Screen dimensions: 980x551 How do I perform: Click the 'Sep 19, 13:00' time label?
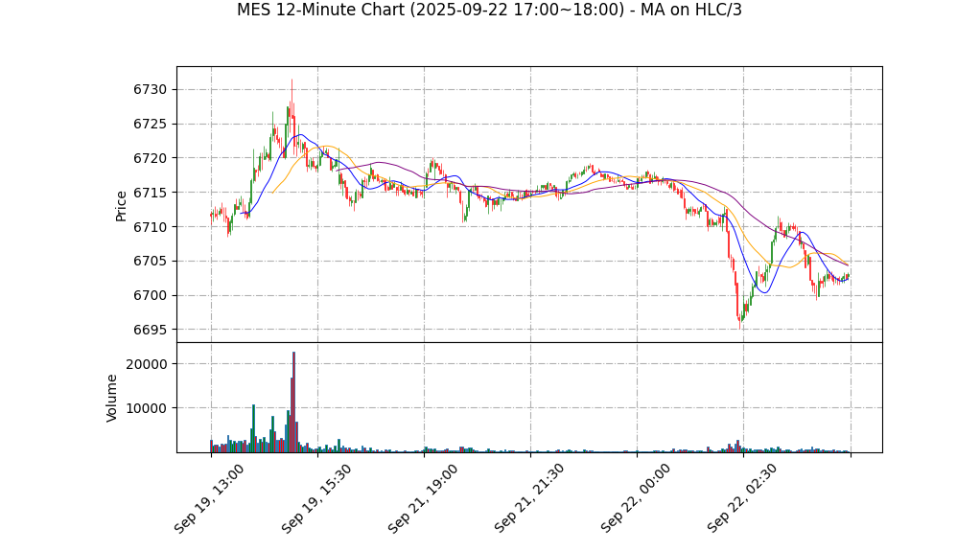(x=209, y=498)
